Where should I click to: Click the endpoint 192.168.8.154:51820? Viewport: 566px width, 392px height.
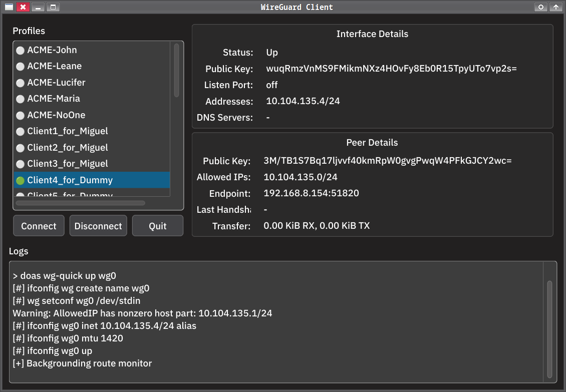click(311, 193)
